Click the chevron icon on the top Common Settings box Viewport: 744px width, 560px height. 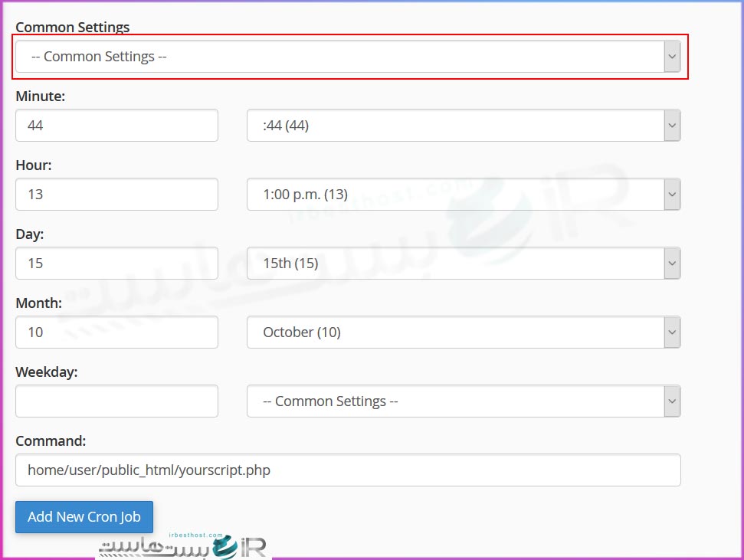(x=672, y=55)
